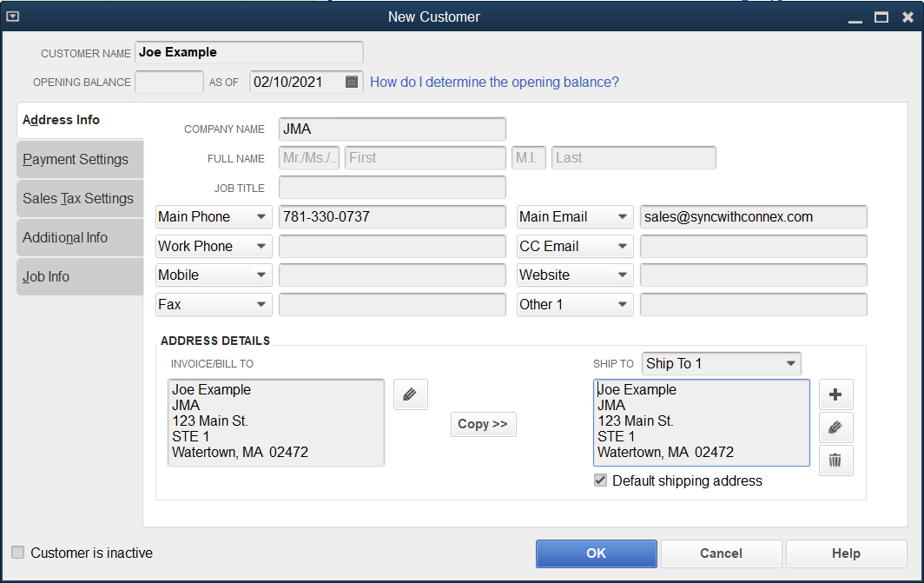Edit the Ship To address with pencil icon
This screenshot has width=924, height=583.
tap(835, 427)
